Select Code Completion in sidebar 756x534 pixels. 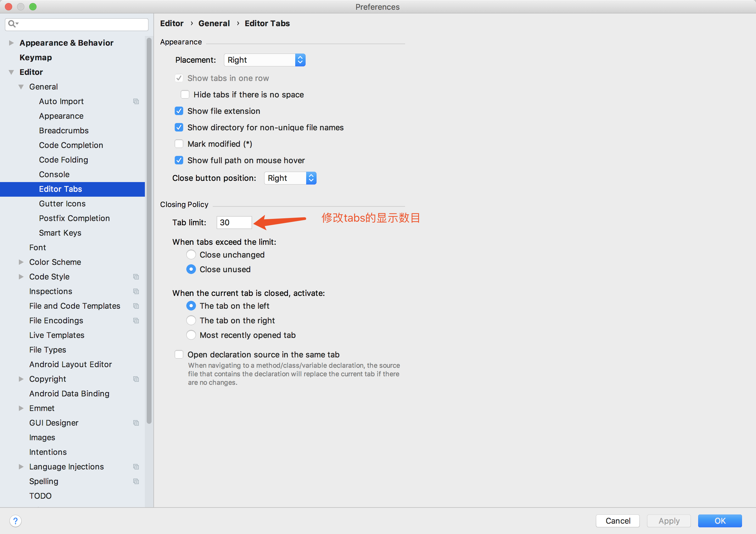coord(71,145)
